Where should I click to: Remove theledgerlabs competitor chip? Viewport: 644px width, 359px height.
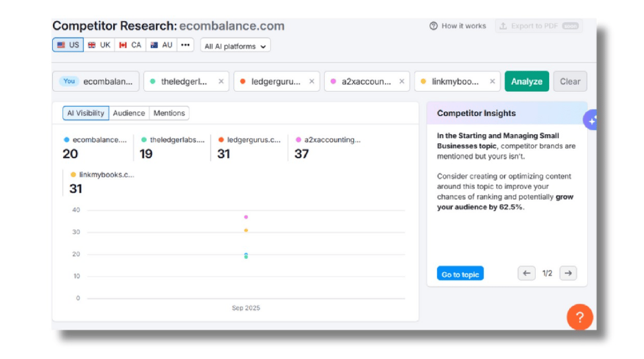[221, 82]
